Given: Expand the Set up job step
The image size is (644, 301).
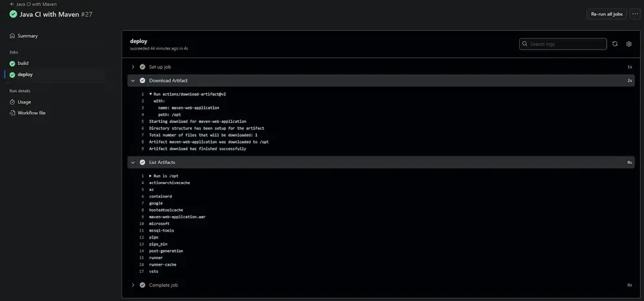Looking at the screenshot, I should [x=133, y=67].
